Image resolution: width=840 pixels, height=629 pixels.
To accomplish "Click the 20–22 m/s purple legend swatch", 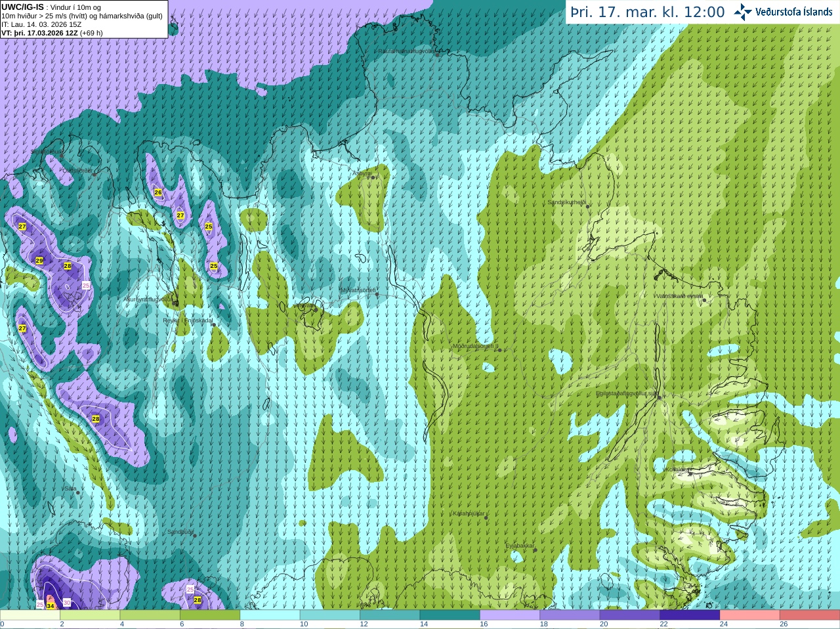I will point(630,615).
